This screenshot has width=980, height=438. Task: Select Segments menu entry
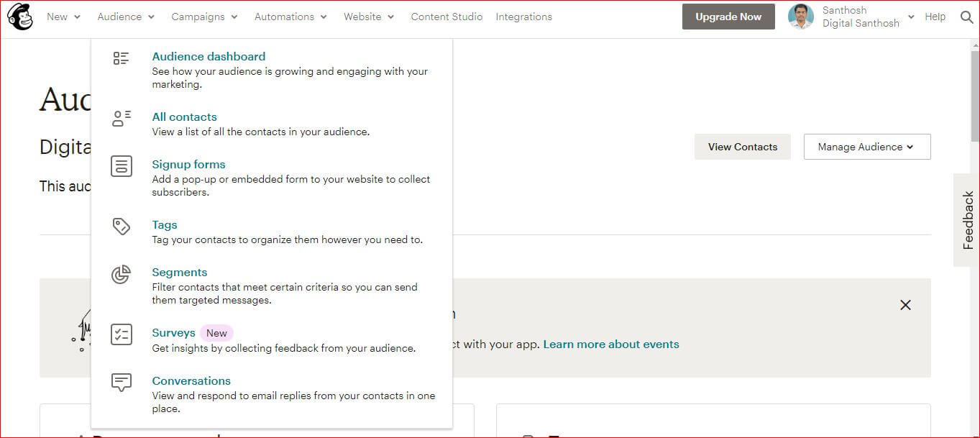pos(180,272)
